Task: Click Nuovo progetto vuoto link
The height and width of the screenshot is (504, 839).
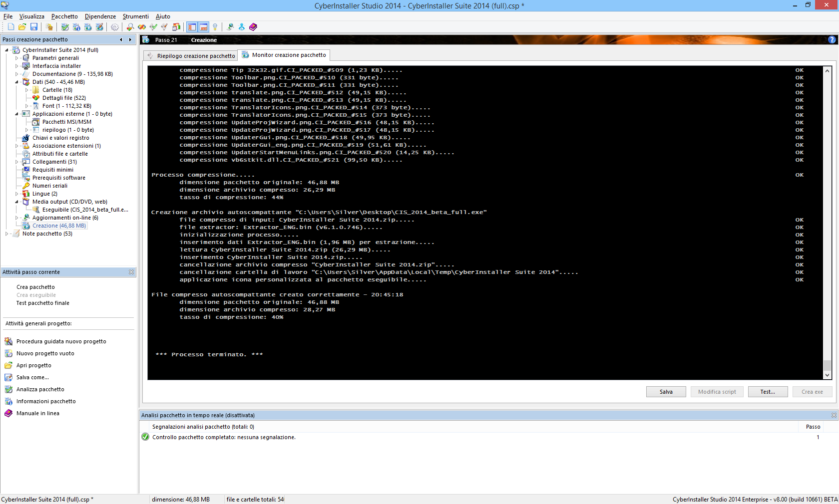Action: coord(45,353)
